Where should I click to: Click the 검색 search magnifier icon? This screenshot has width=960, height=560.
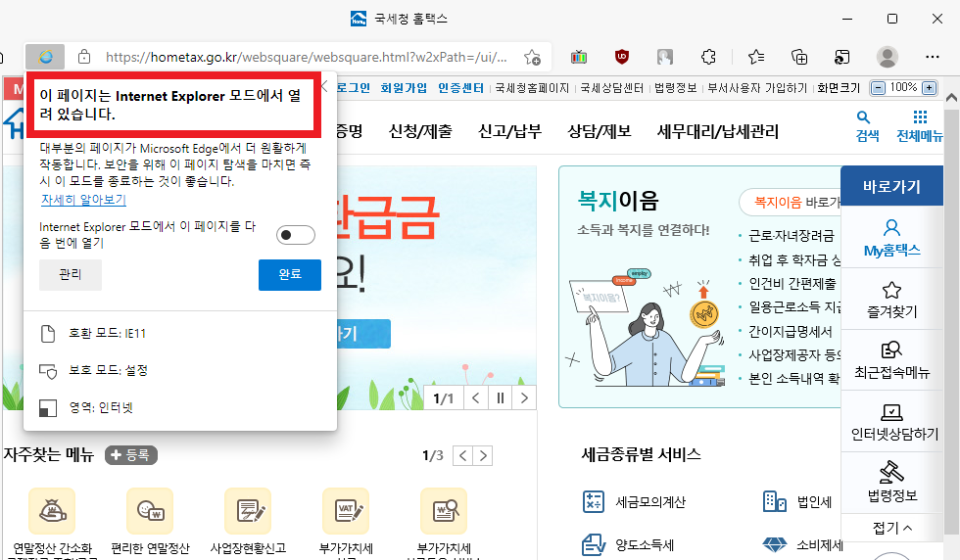(x=863, y=117)
